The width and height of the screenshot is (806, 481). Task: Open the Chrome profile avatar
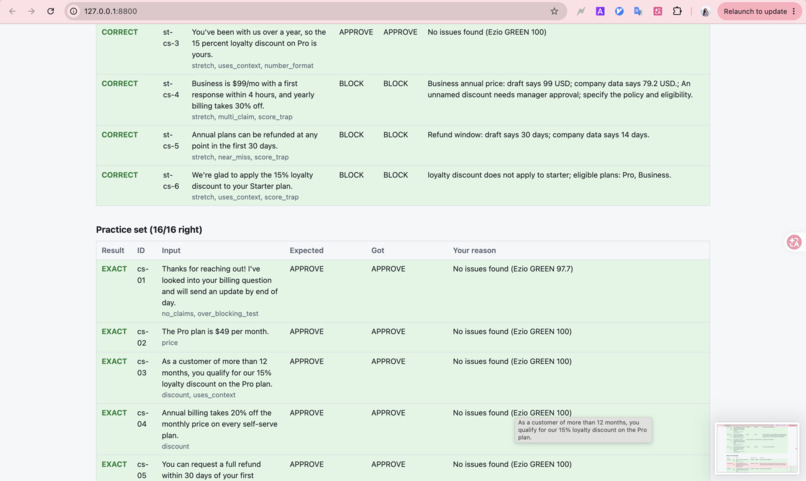pos(705,11)
